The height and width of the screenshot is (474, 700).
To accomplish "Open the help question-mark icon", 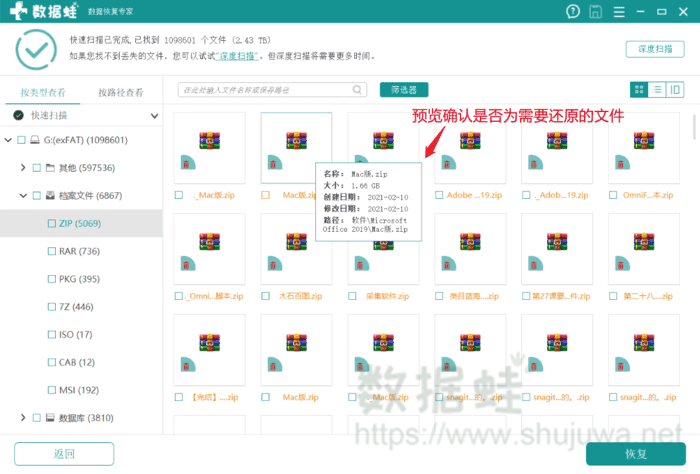I will [x=573, y=12].
